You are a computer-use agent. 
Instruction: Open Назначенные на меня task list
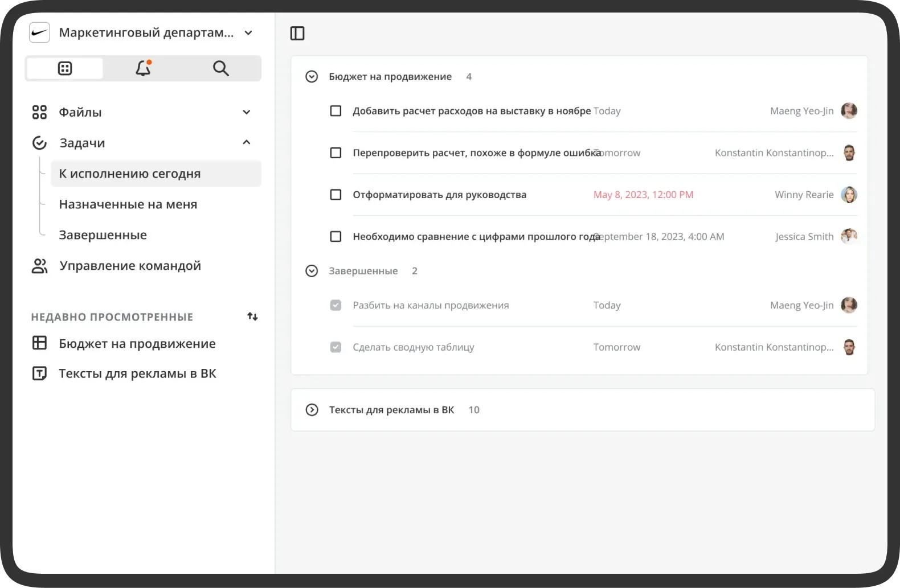tap(128, 204)
